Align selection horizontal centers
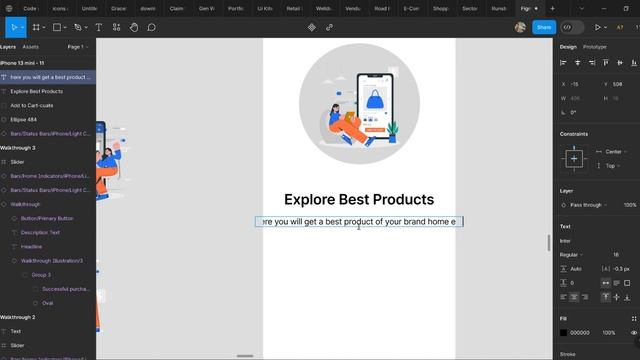 (578, 62)
